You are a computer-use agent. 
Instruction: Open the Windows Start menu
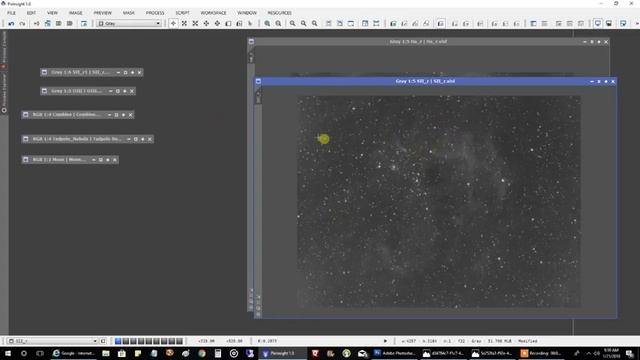coord(7,353)
